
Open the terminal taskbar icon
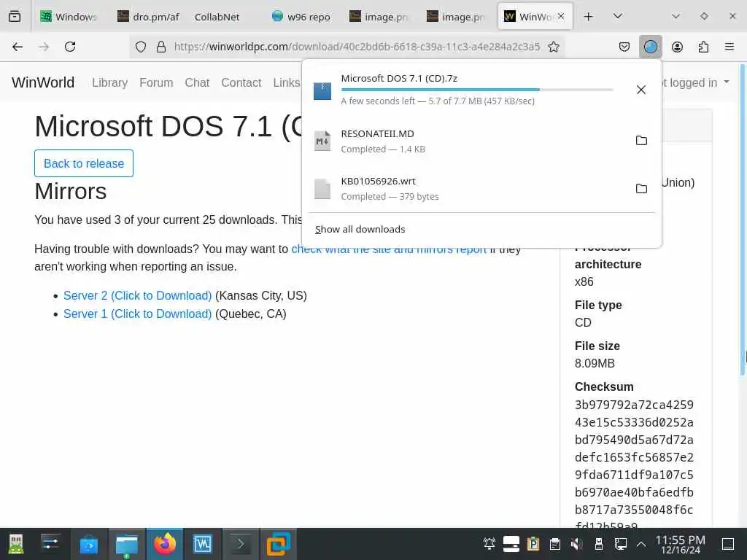(240, 544)
